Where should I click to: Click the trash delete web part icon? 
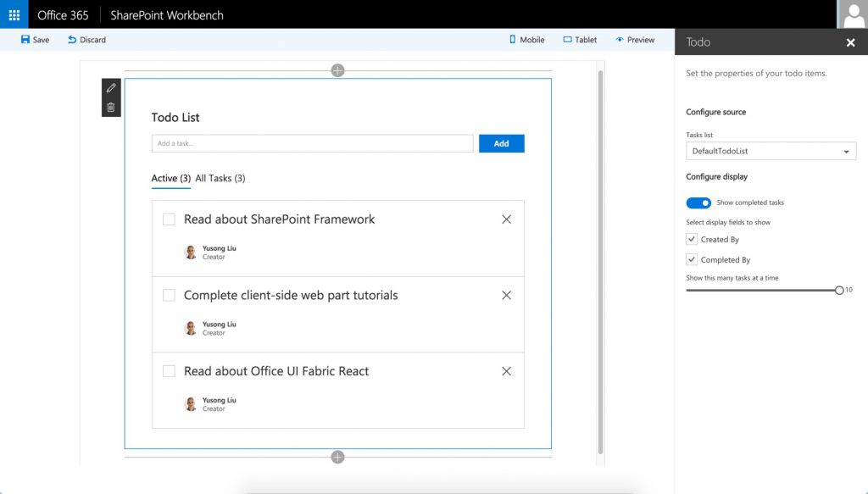coord(111,108)
